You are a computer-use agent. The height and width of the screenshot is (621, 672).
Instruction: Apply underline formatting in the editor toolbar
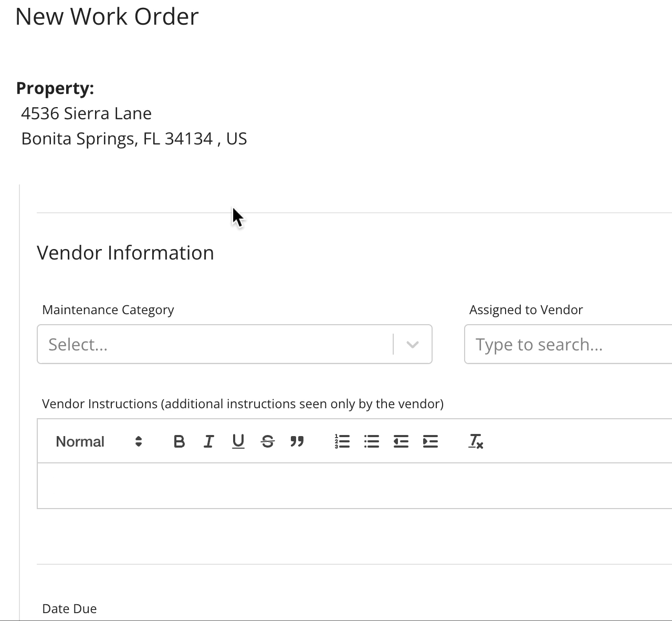(x=238, y=441)
